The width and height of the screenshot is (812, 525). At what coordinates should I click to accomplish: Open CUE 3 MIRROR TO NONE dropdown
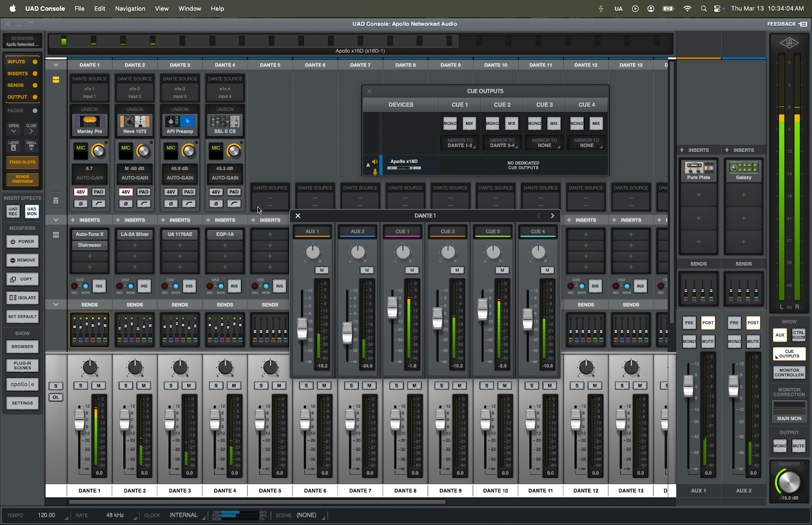pos(545,143)
